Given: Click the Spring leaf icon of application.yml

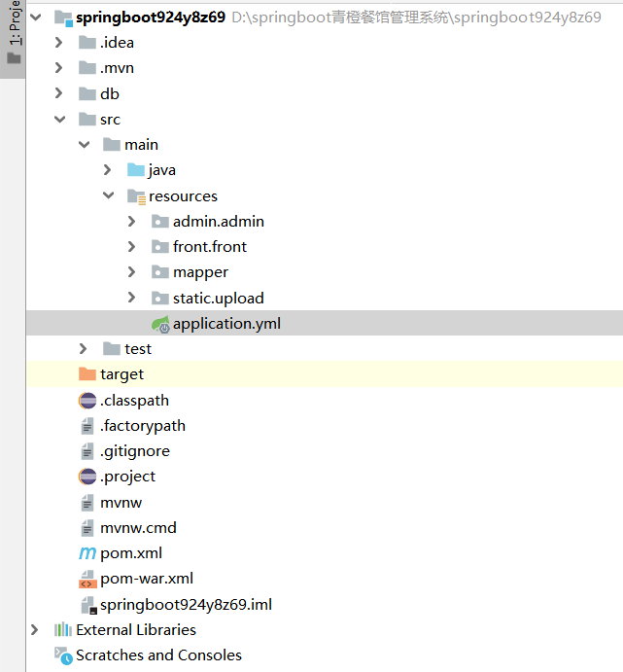Looking at the screenshot, I should pyautogui.click(x=159, y=324).
